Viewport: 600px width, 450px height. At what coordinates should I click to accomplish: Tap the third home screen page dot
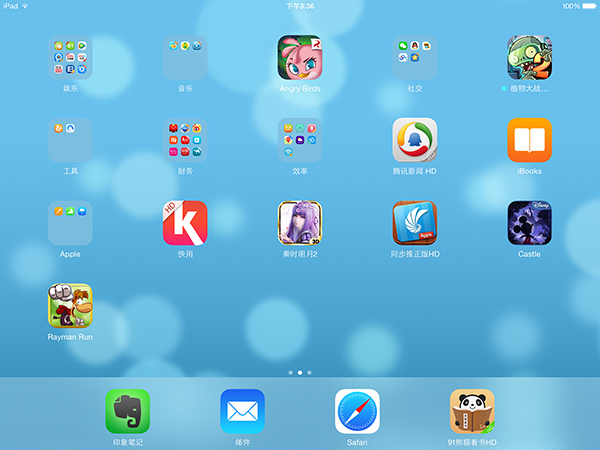309,372
